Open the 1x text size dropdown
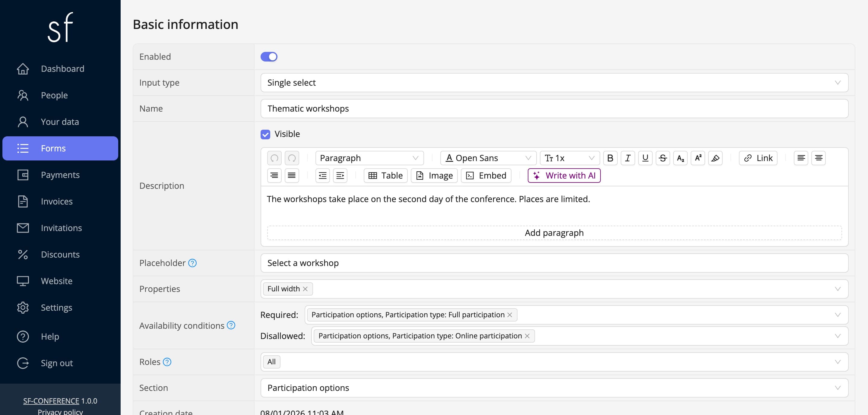Viewport: 868px width, 415px height. pos(570,158)
